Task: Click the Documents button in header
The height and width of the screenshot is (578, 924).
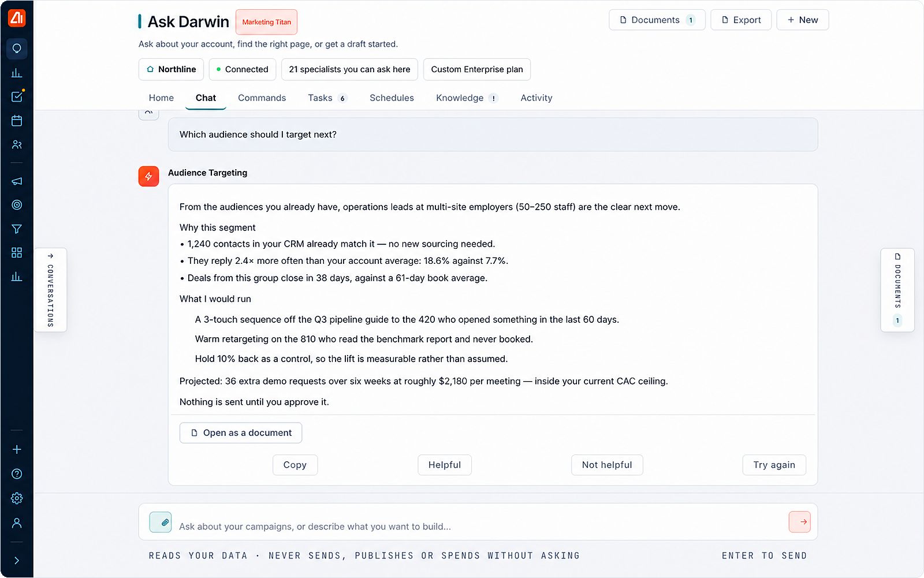Action: click(657, 20)
